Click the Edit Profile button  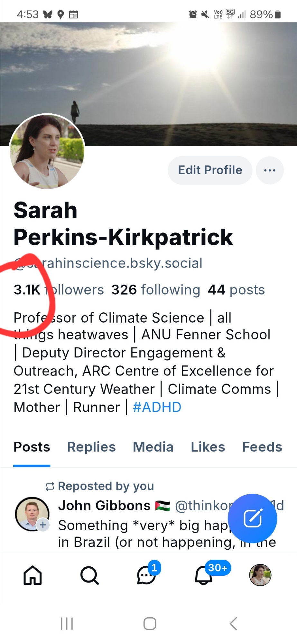click(x=210, y=170)
